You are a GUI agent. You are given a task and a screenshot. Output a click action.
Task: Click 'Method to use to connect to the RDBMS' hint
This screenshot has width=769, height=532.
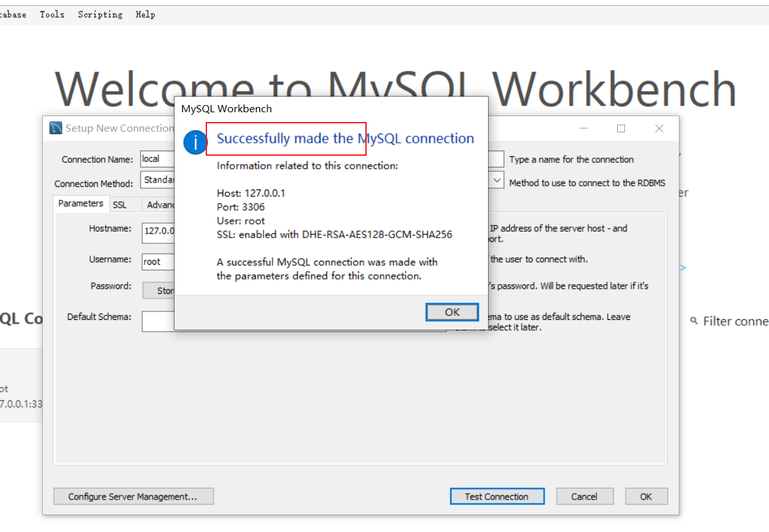pyautogui.click(x=587, y=183)
